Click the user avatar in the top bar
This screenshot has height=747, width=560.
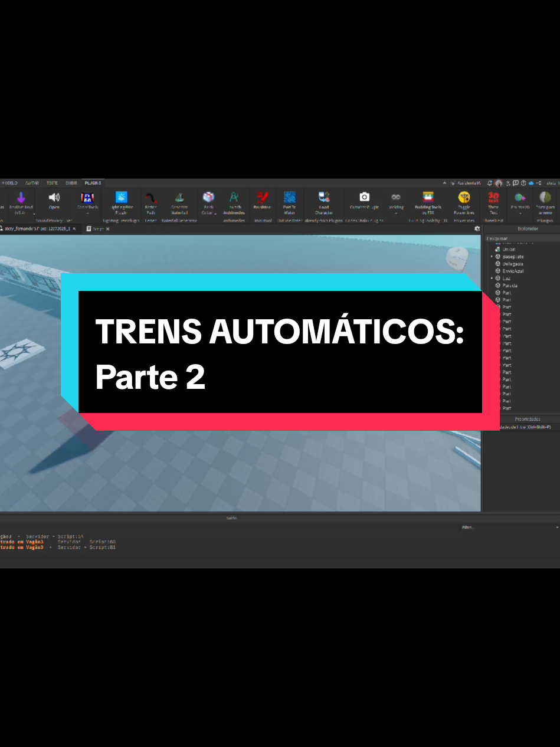tap(499, 183)
